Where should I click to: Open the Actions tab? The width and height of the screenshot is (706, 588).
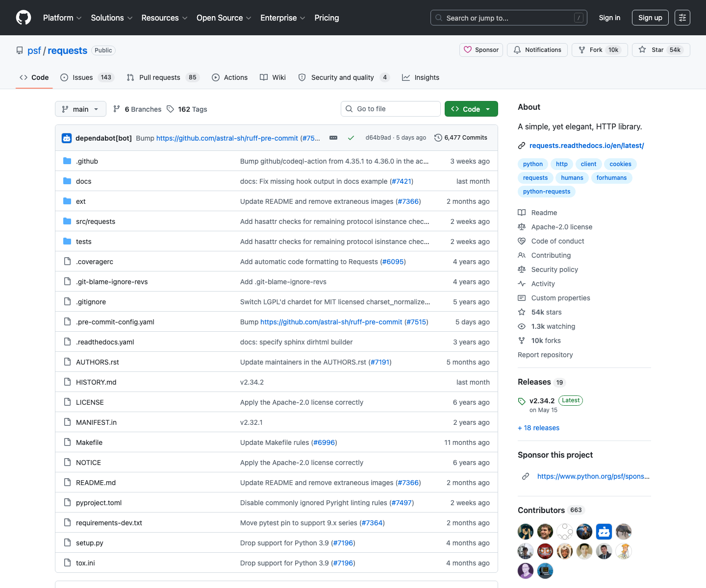coord(229,77)
